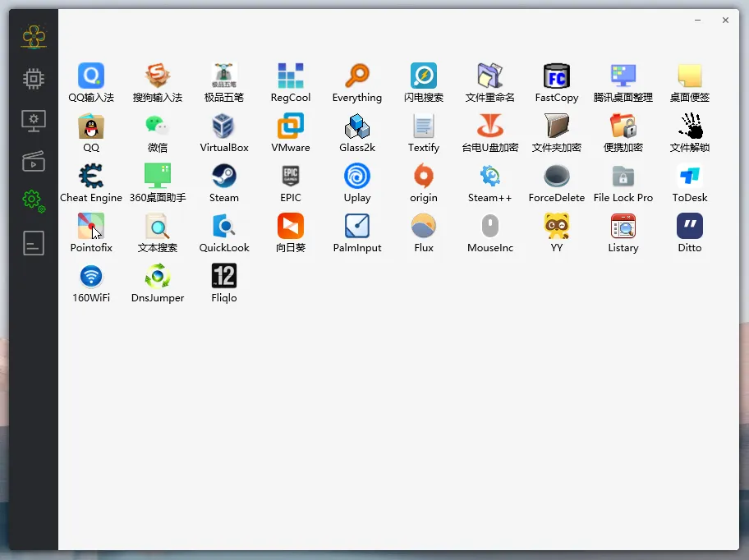749x560 pixels.
Task: Open Pointofix
Action: [91, 226]
